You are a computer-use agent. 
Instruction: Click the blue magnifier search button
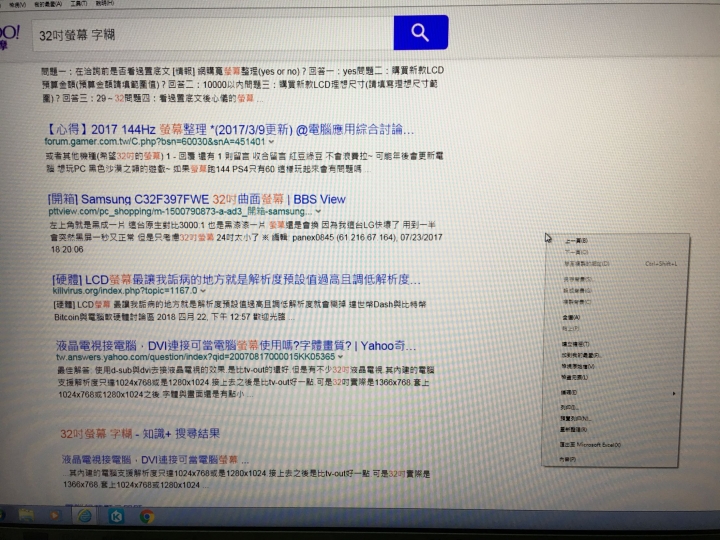(421, 32)
